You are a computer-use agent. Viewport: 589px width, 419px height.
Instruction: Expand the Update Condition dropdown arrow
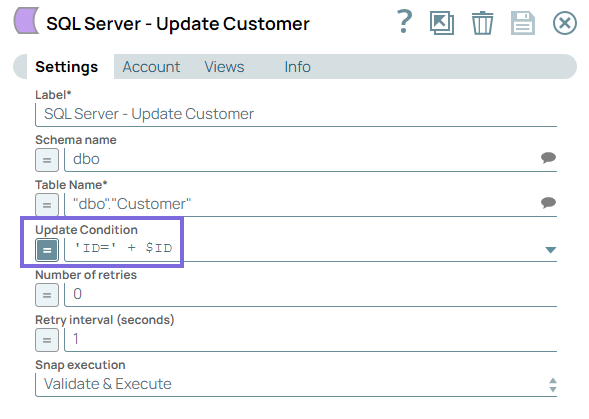[550, 250]
